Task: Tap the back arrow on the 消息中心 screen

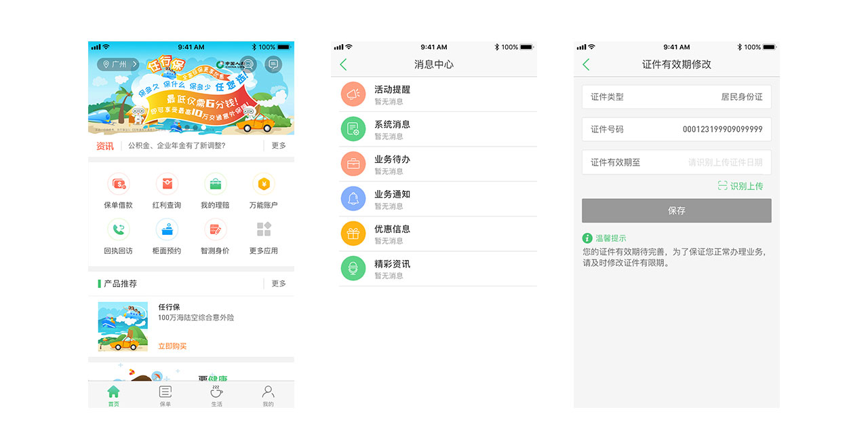Action: pos(344,63)
